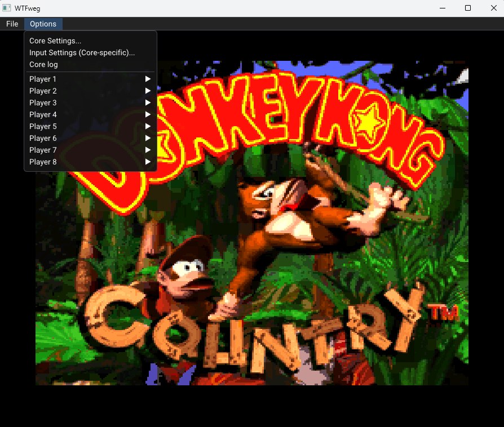Close the Options menu in menu bar
Screen dimensions: 504x427
coord(43,24)
